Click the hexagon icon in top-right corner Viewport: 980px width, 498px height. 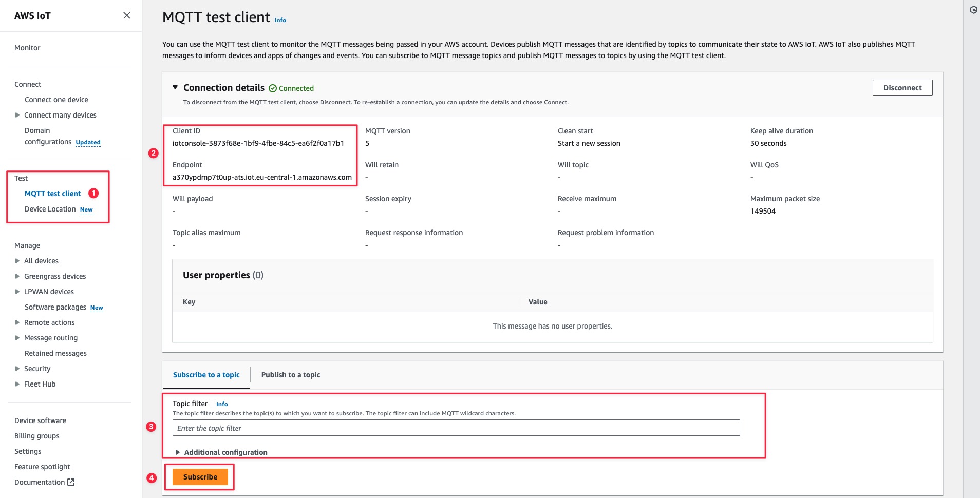coord(973,10)
